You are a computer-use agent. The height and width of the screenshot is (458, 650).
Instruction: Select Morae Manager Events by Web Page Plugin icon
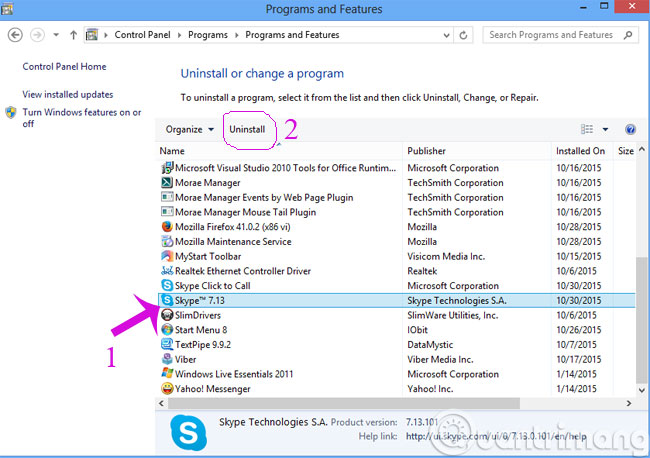[167, 197]
